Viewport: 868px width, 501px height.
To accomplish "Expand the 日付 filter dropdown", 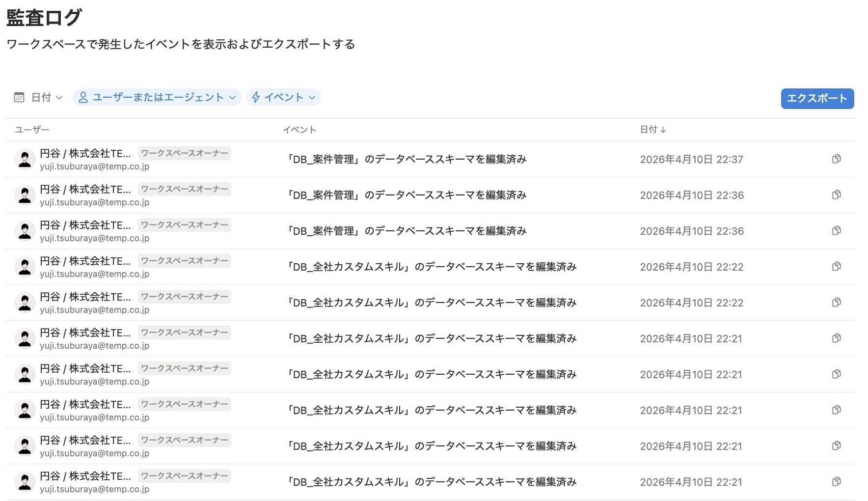I will click(45, 97).
